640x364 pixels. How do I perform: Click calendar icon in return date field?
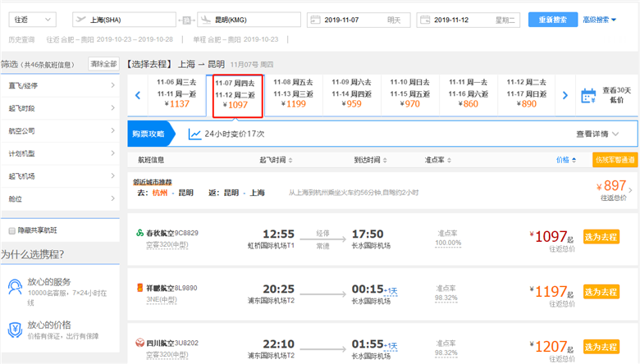425,20
